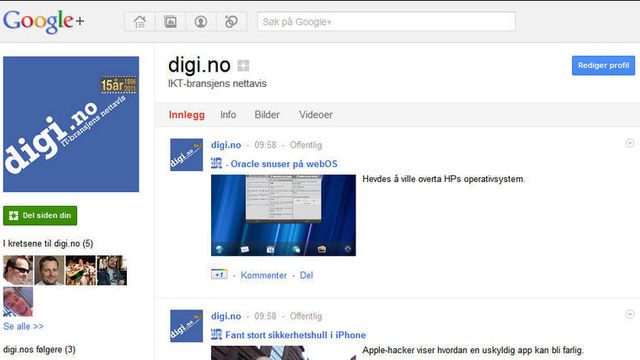Click digi.no avatar on the Oracle post
The image size is (640, 360).
pyautogui.click(x=187, y=155)
